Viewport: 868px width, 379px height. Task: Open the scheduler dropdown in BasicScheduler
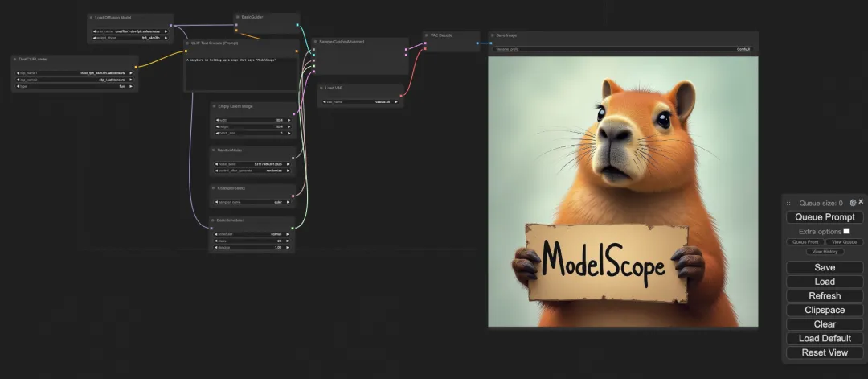click(252, 234)
